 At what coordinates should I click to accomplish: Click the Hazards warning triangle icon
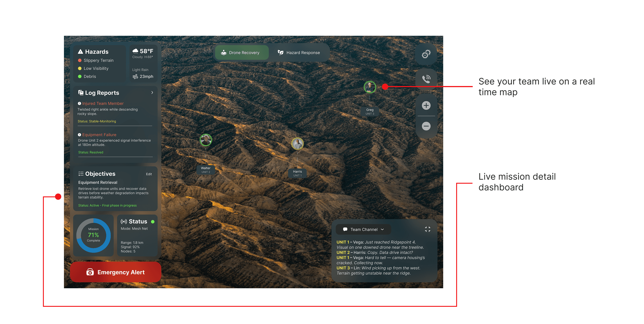click(80, 52)
